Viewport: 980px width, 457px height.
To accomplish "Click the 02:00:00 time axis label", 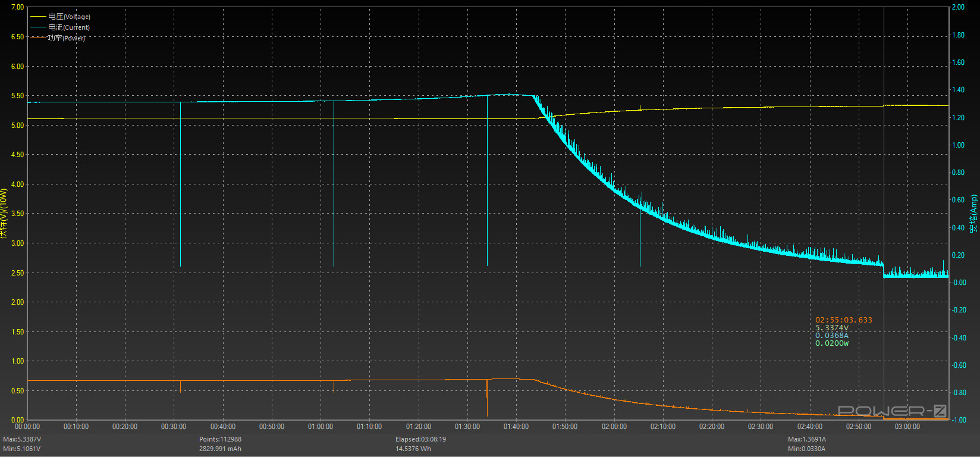I will tap(614, 427).
